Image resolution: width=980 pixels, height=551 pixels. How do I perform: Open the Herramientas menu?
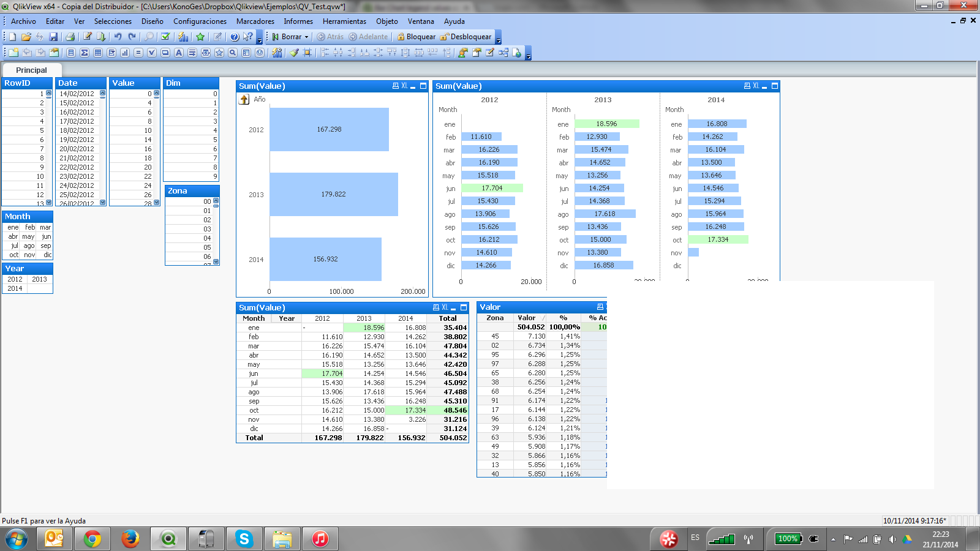pyautogui.click(x=344, y=21)
